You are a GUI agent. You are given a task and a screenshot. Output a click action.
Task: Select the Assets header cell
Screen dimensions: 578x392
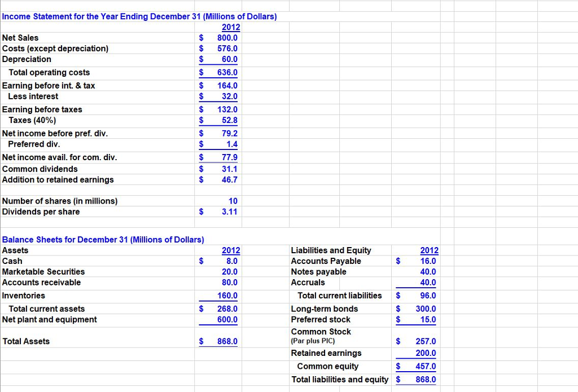click(x=15, y=250)
